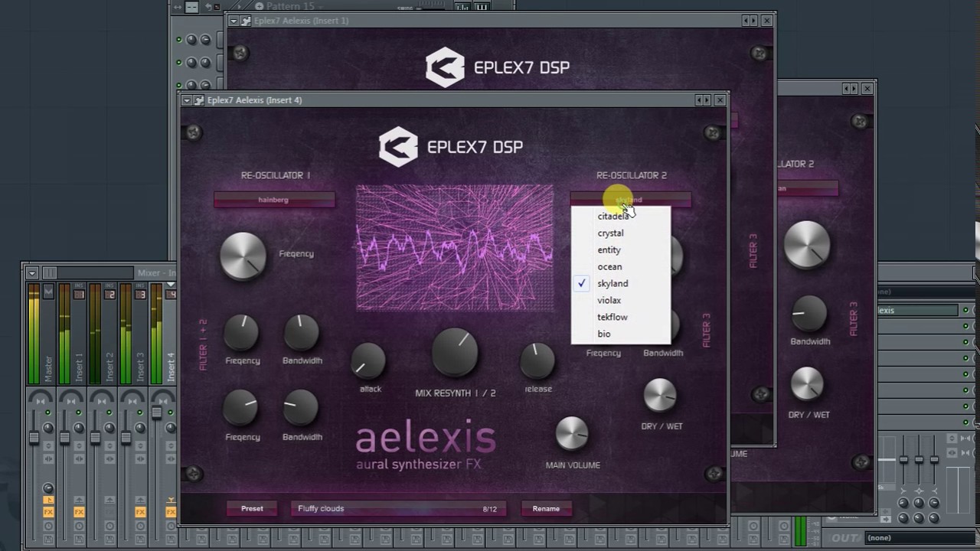
Task: Click the Filter 1 upper Bandwidth knob
Action: (301, 334)
